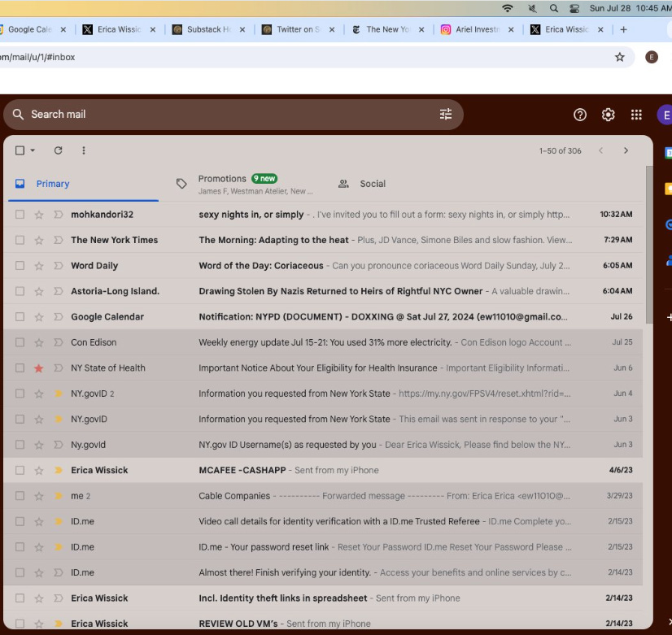Open Weekly energy update Con Edison email

click(324, 342)
